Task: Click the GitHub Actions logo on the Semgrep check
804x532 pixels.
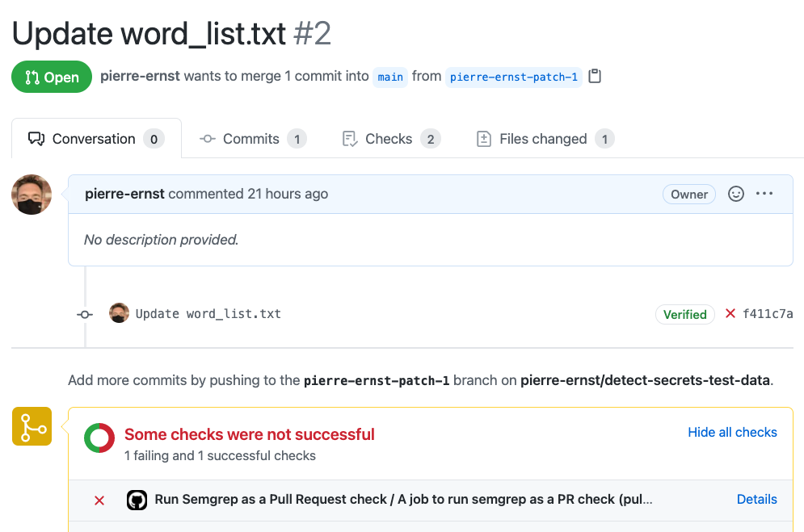Action: (x=137, y=500)
